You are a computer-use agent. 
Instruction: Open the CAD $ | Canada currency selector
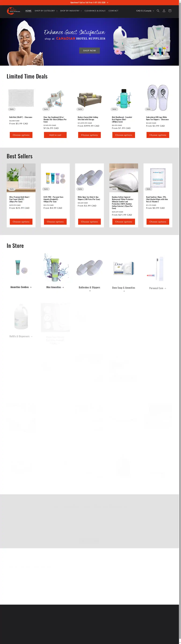[145, 11]
